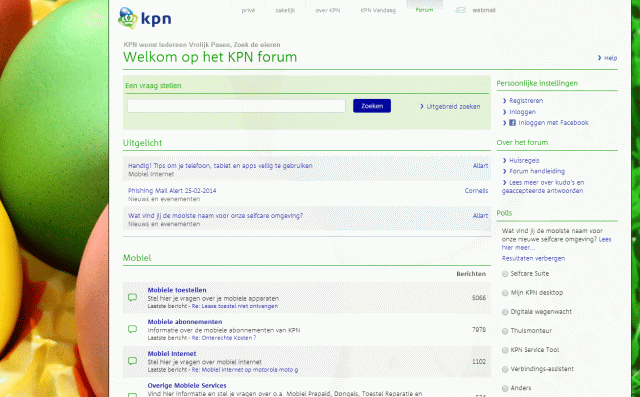The width and height of the screenshot is (640, 397).
Task: Click Mobiel Internet label under Handig! Tips
Action: tap(151, 174)
